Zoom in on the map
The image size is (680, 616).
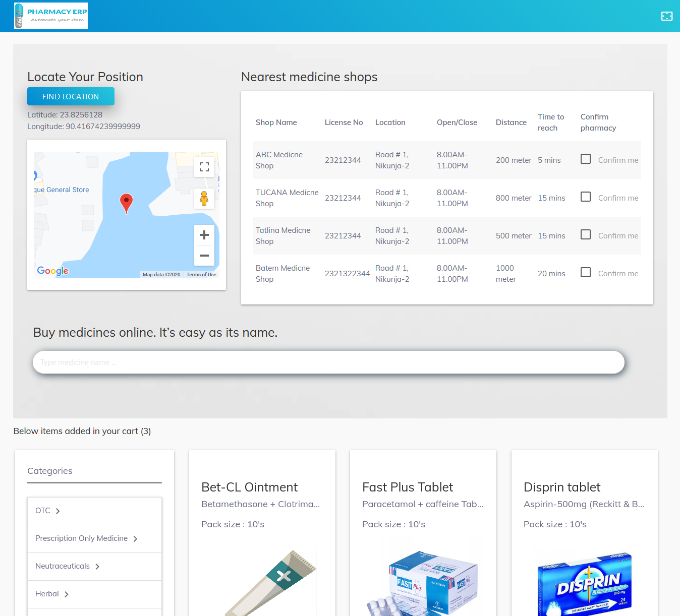tap(204, 234)
